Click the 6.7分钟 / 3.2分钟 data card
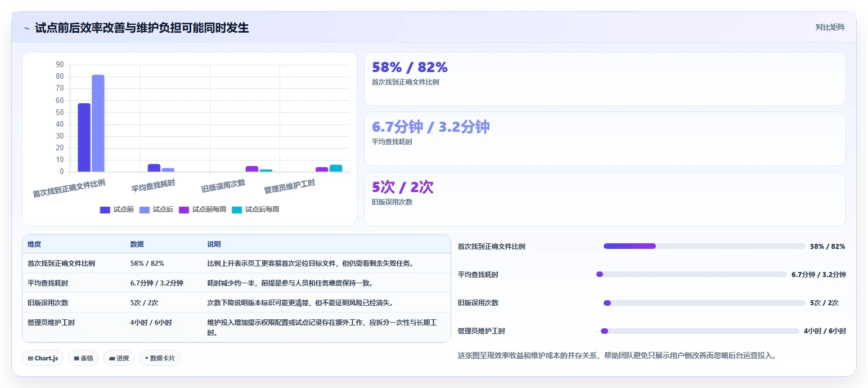 tap(605, 139)
